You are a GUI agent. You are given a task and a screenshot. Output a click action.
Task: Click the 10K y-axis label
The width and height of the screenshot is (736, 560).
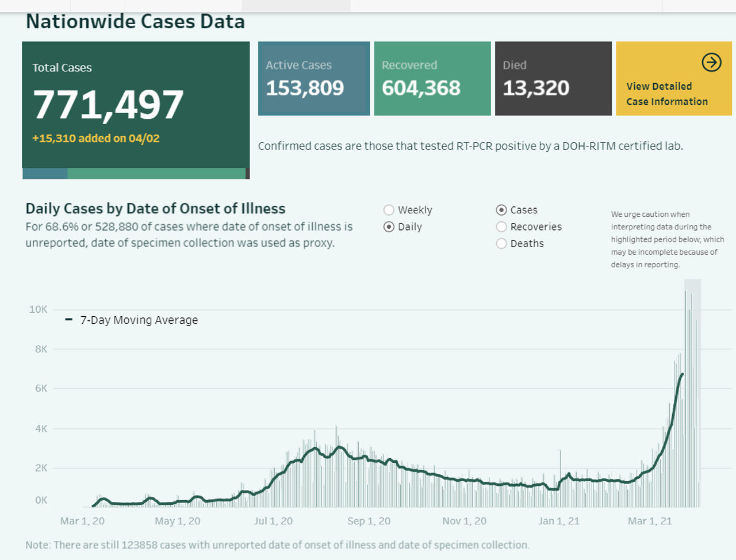coord(39,309)
